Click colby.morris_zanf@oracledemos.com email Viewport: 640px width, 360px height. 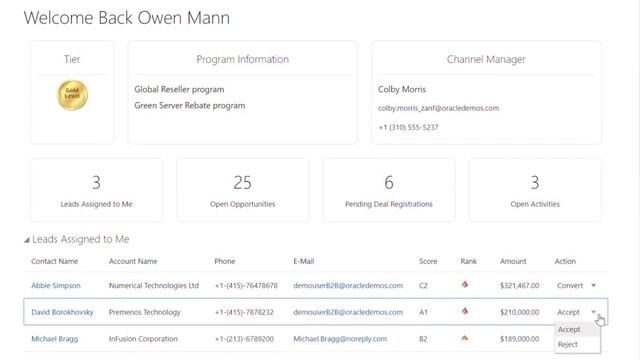[438, 108]
